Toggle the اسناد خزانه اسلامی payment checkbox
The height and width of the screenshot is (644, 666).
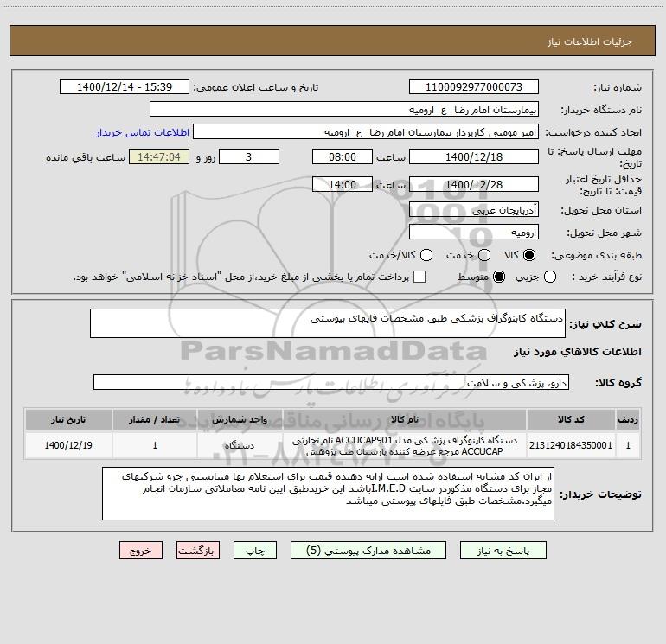click(x=419, y=277)
